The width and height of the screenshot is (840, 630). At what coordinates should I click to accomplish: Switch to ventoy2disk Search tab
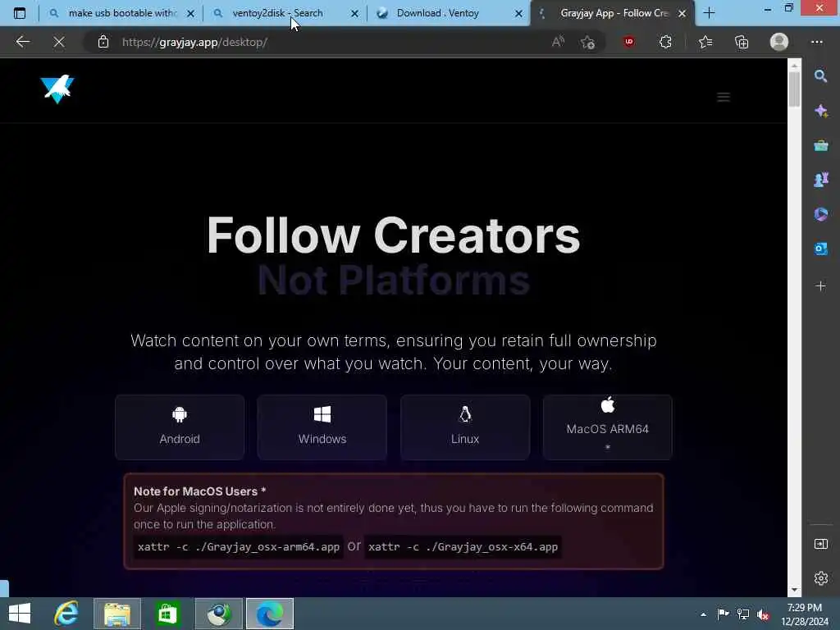277,13
